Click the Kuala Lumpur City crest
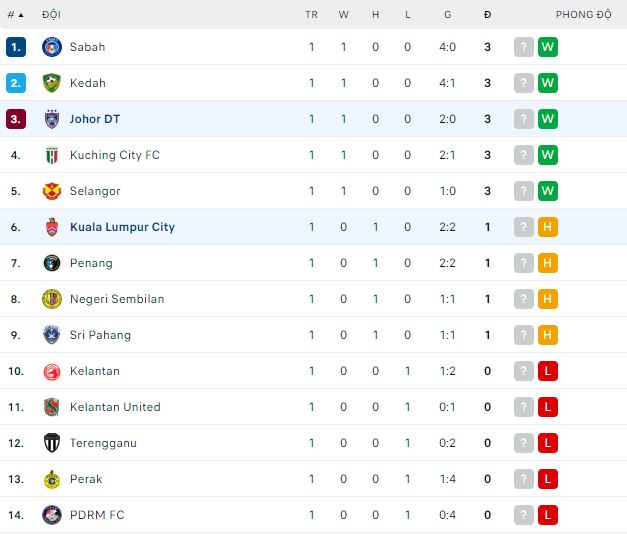 [x=52, y=227]
